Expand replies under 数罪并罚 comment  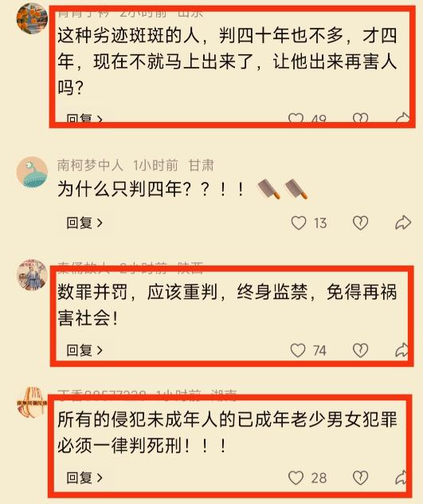(x=84, y=350)
